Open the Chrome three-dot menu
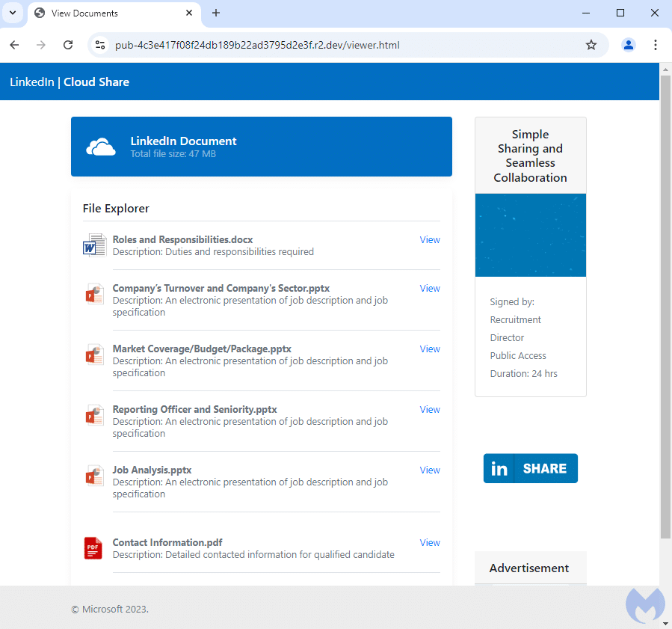The height and width of the screenshot is (629, 672). pyautogui.click(x=655, y=45)
